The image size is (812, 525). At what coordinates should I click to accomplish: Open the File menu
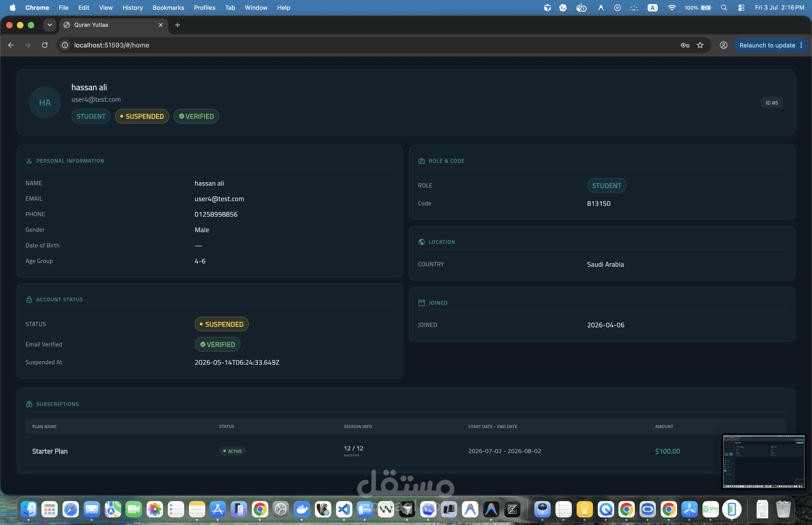coord(63,8)
